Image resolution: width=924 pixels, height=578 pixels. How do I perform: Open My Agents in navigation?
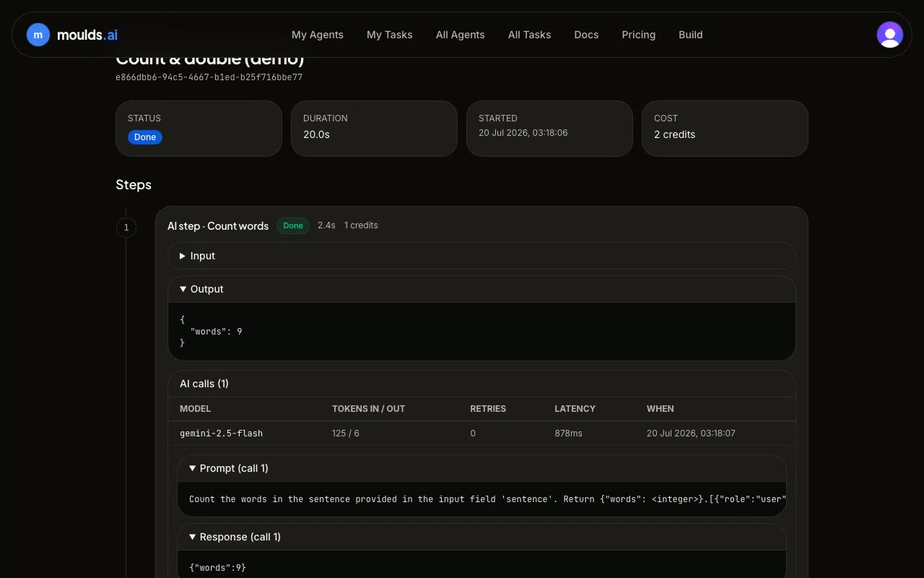pos(318,35)
